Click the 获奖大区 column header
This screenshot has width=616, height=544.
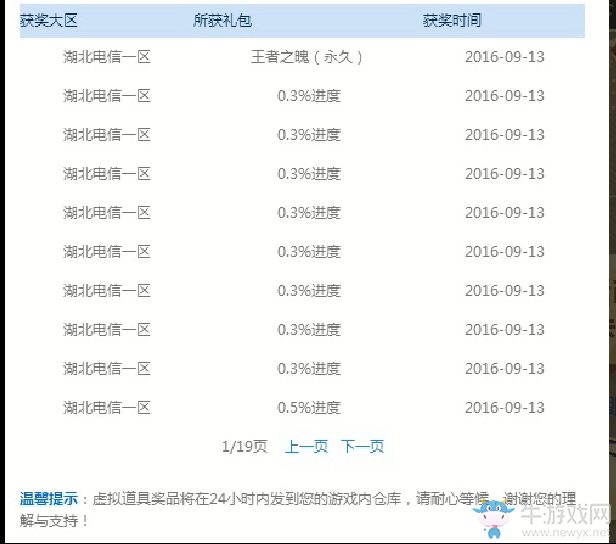point(49,20)
